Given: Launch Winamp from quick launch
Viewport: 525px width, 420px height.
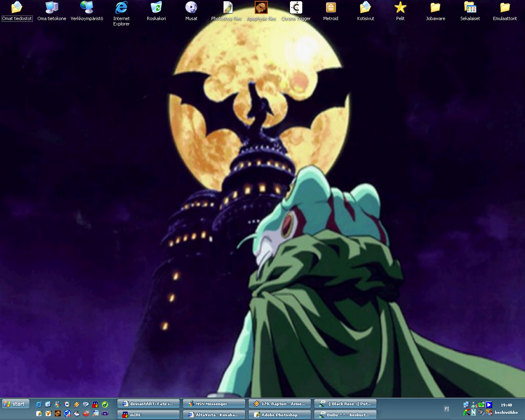Looking at the screenshot, I should coord(76,404).
